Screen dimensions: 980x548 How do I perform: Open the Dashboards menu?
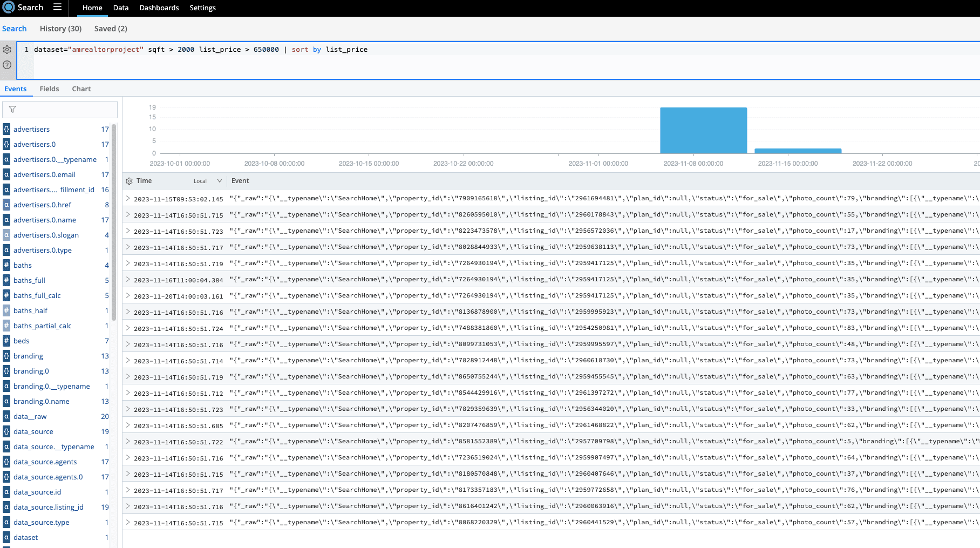tap(159, 8)
